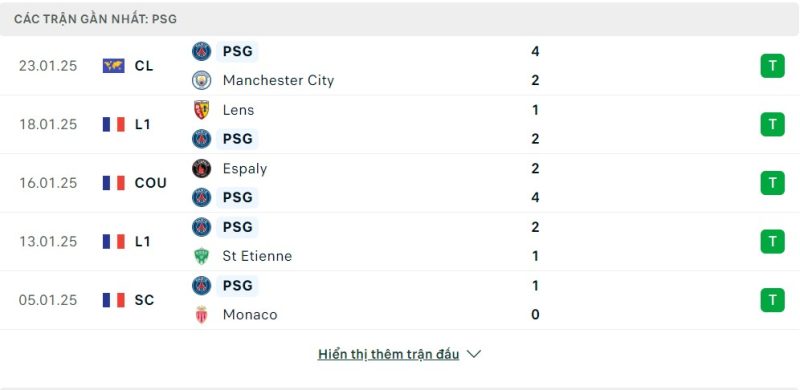Screen dimensions: 800x390
Task: Click the Manchester City club crest
Action: pos(202,80)
